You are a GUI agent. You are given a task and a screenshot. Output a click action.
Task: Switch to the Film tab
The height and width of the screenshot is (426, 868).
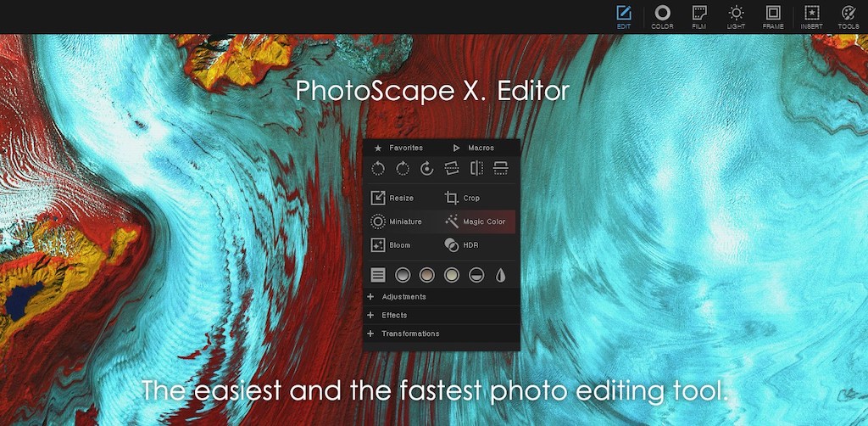[x=699, y=16]
